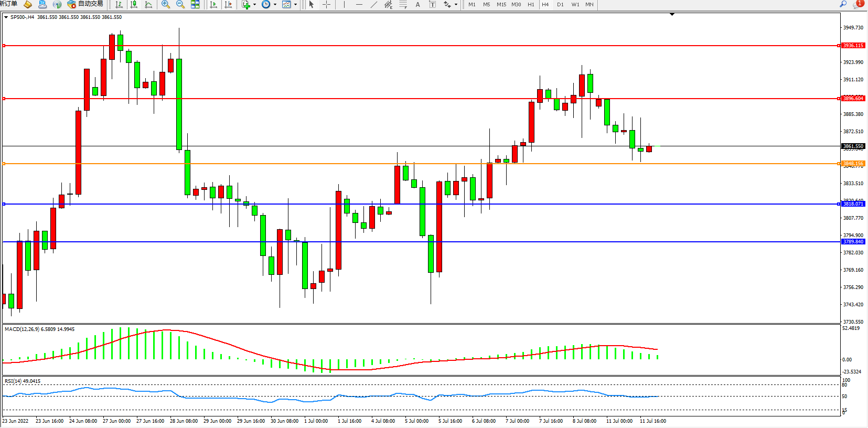Viewport: 868px width, 428px height.
Task: Choose the vertical line drawing tool
Action: [x=344, y=5]
